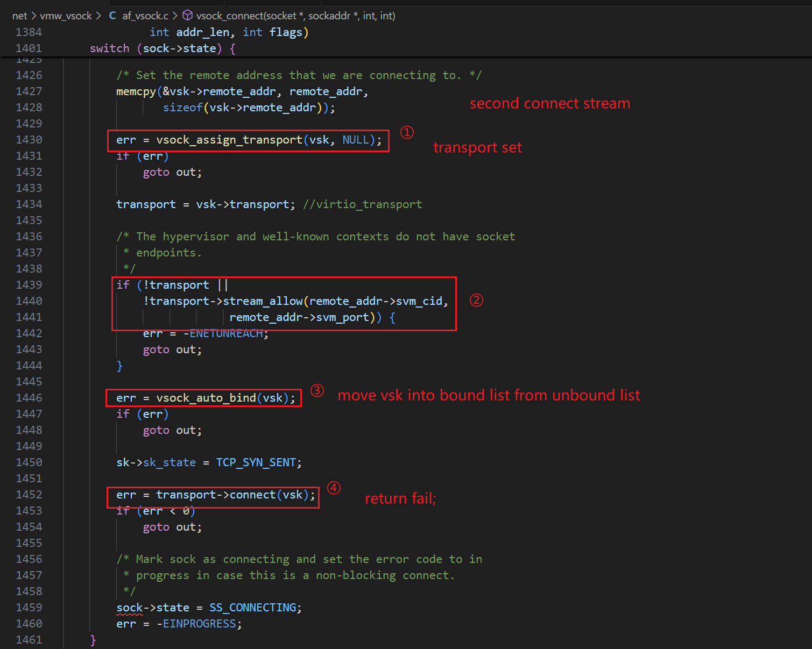The width and height of the screenshot is (812, 649).
Task: Expand the af_vsock.c breadcrumb file list
Action: tap(145, 16)
